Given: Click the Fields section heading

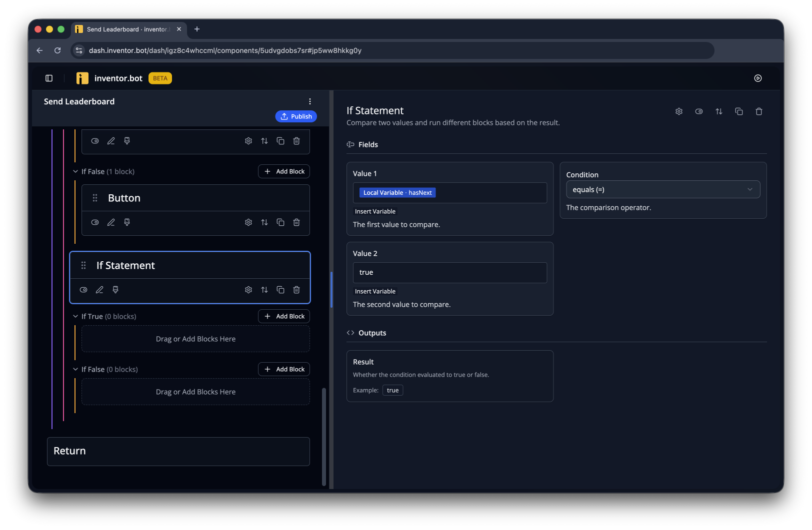Looking at the screenshot, I should tap(368, 144).
